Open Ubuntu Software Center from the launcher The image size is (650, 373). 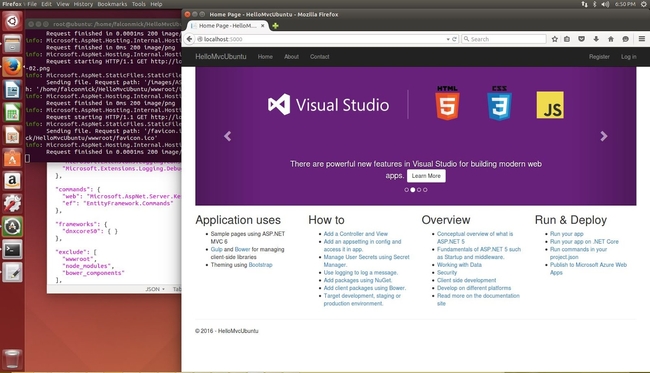click(12, 158)
